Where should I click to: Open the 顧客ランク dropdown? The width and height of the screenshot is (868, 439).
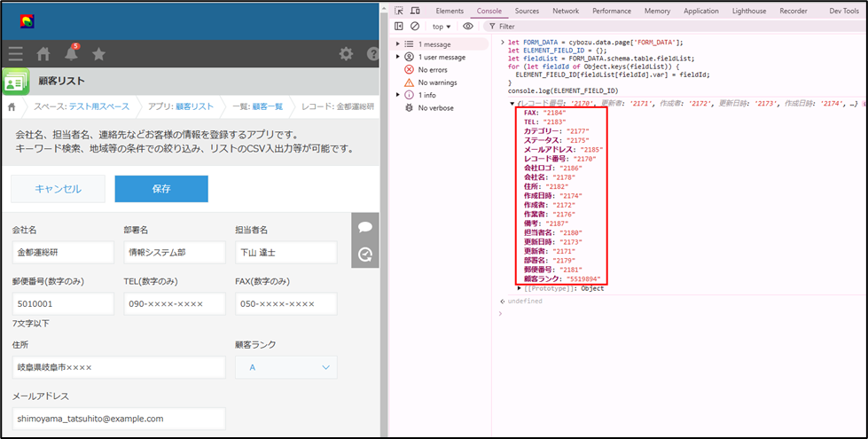click(285, 367)
